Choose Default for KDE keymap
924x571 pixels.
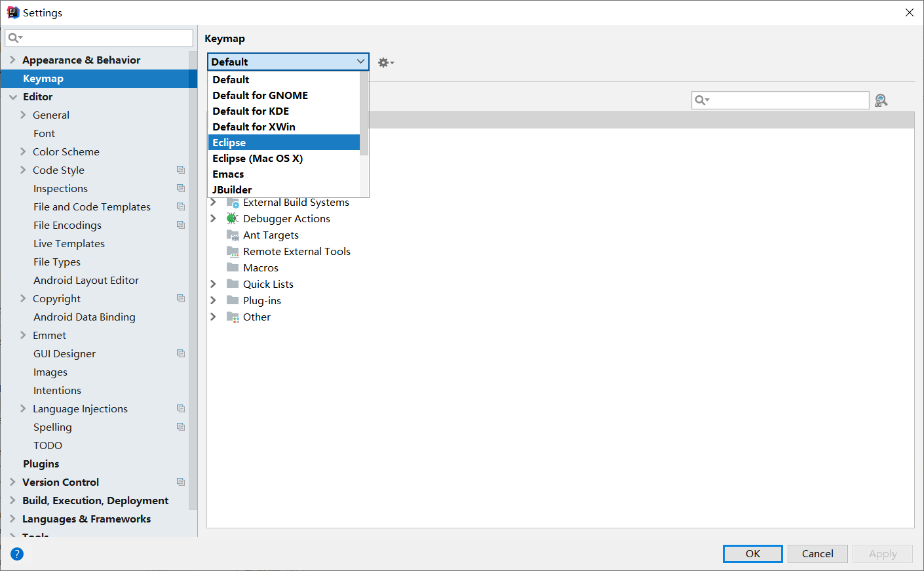click(284, 111)
